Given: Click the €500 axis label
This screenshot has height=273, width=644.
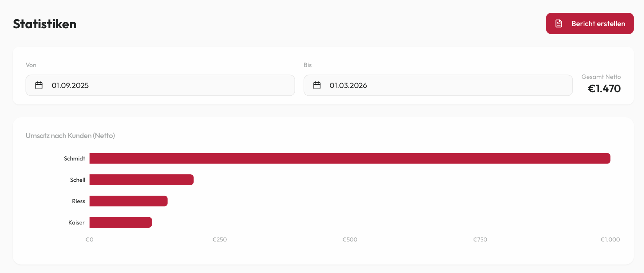Looking at the screenshot, I should click(x=350, y=239).
